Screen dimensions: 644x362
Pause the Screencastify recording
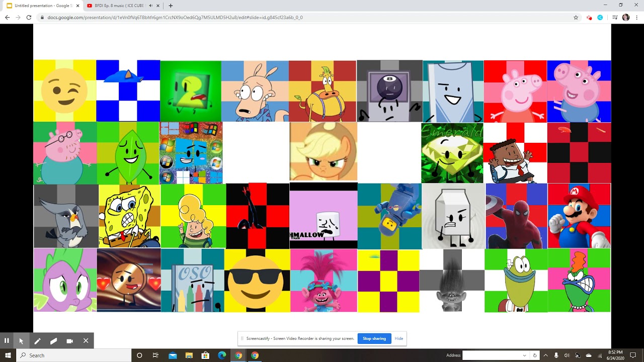[x=7, y=340]
